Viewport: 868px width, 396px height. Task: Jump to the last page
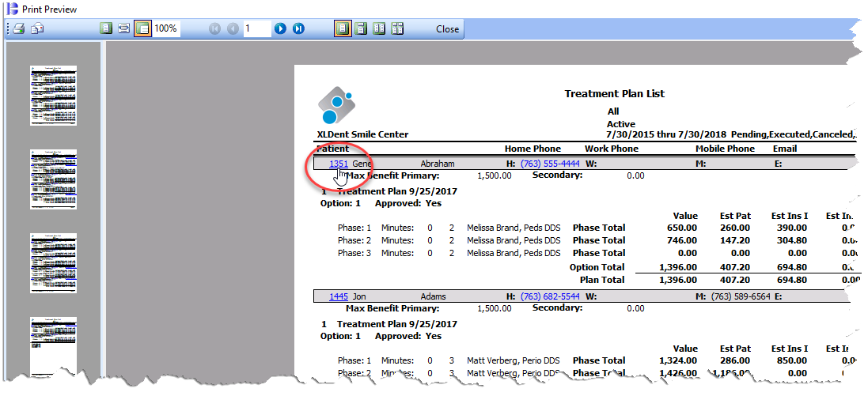pyautogui.click(x=298, y=29)
